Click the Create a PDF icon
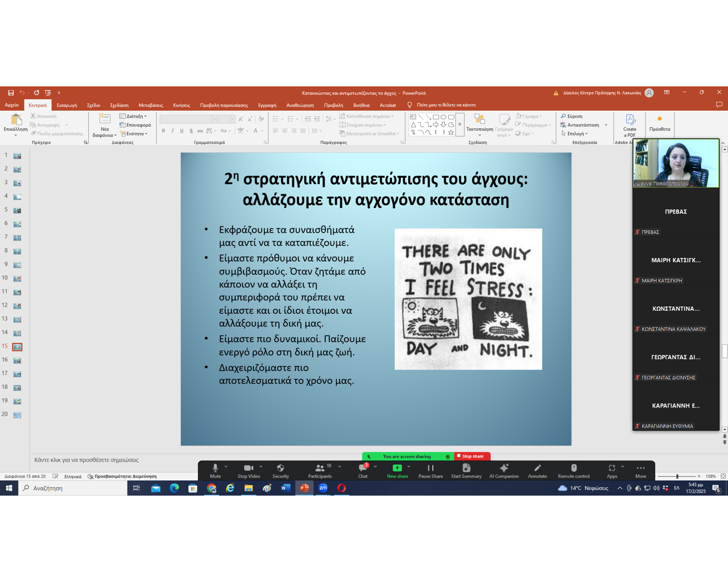Screen dimensions: 728x582 click(630, 120)
